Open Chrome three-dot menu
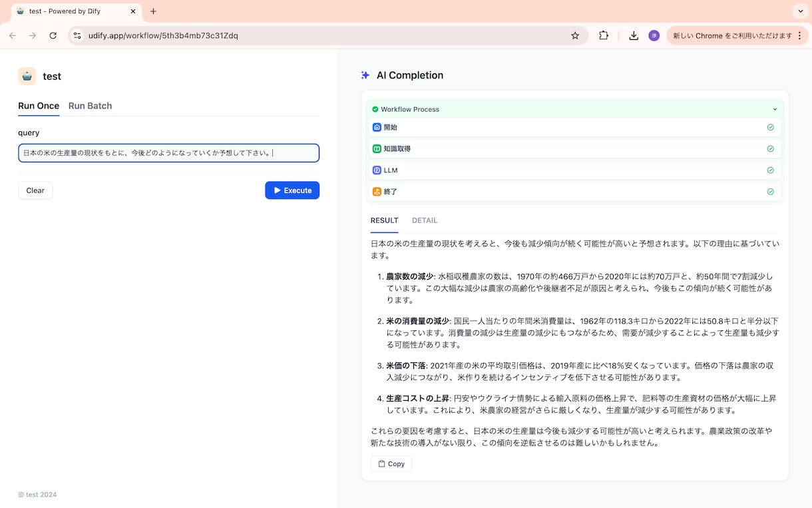812x508 pixels. click(x=799, y=35)
